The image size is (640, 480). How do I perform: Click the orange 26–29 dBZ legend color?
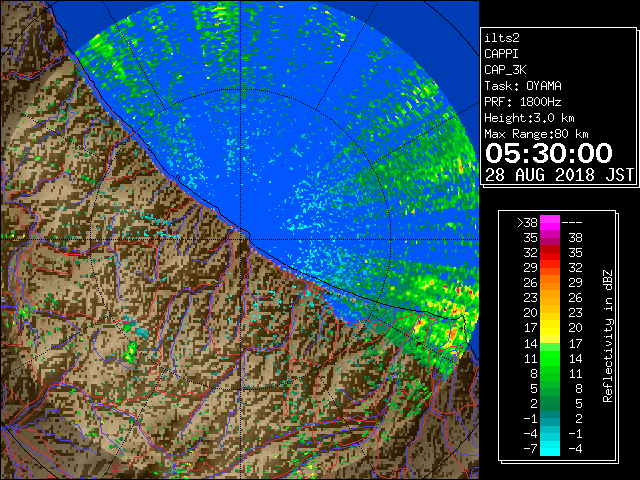click(550, 283)
